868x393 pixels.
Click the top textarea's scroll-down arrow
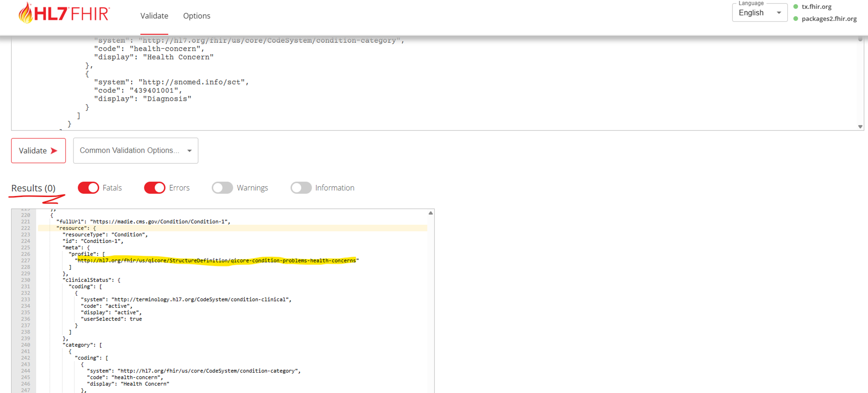tap(860, 127)
